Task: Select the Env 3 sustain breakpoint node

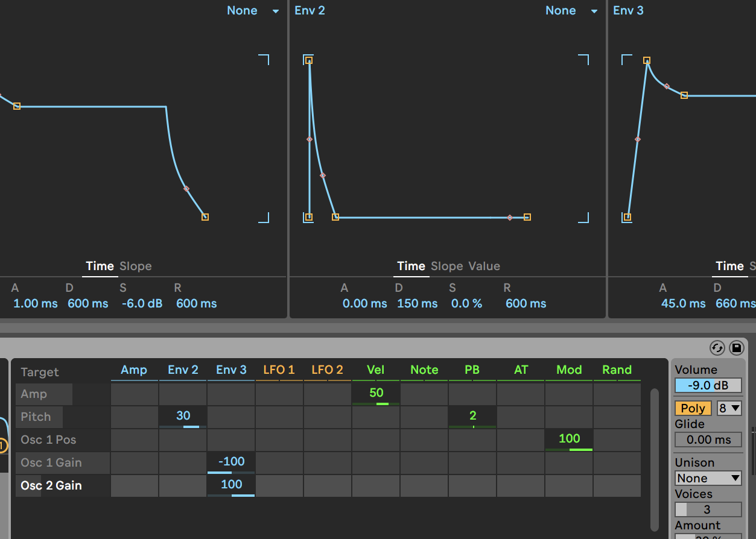Action: 684,95
